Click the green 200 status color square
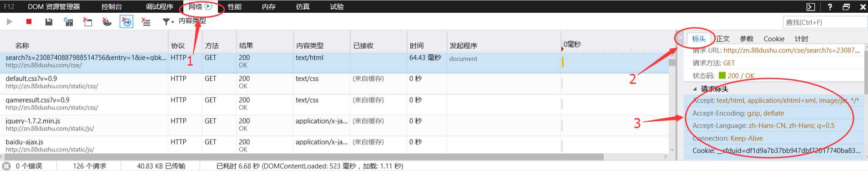Viewport: 868px width, 171px height. (x=722, y=75)
